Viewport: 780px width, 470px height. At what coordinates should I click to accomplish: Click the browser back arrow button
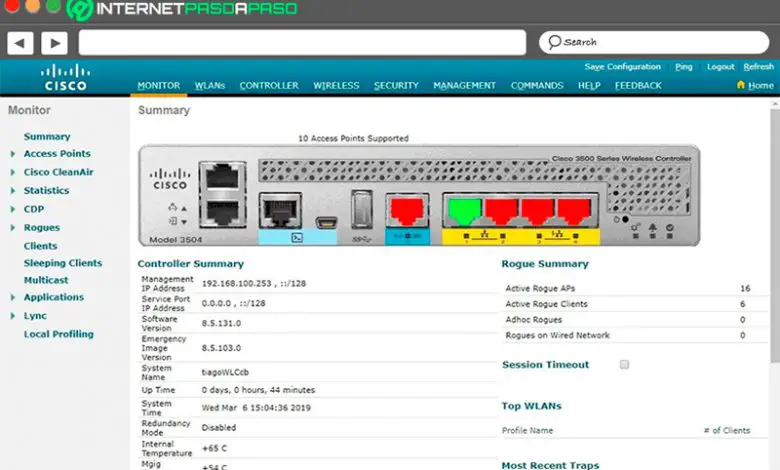pyautogui.click(x=20, y=43)
